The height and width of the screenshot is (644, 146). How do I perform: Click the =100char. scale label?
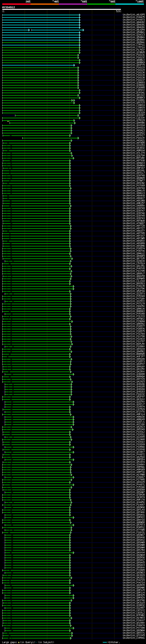114,642
